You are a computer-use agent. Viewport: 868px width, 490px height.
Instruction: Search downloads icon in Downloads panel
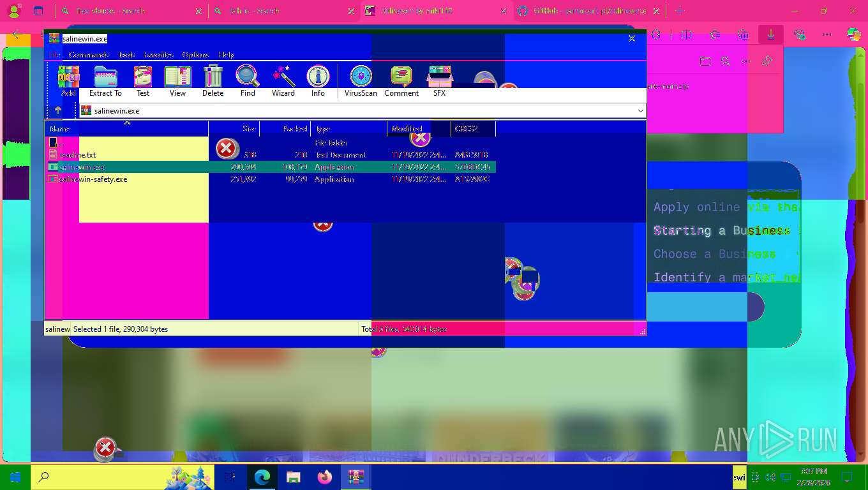[726, 61]
